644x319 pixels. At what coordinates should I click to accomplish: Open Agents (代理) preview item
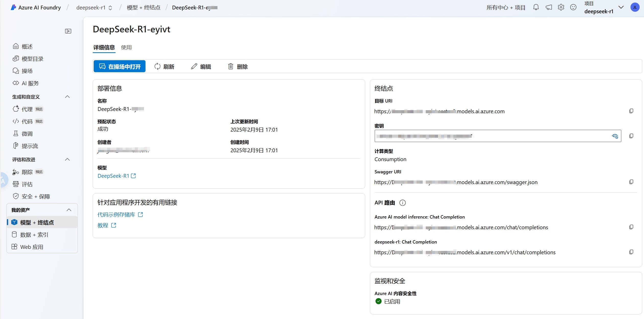pyautogui.click(x=28, y=109)
